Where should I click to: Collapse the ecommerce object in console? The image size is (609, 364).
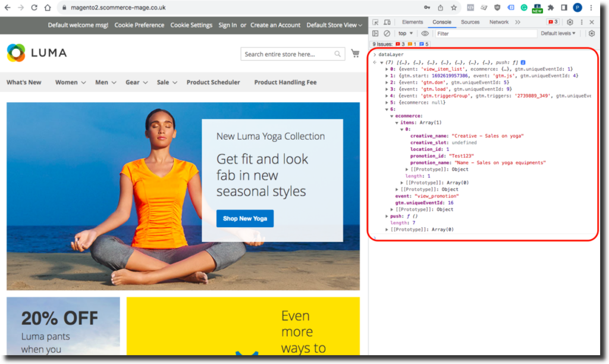[x=392, y=116]
